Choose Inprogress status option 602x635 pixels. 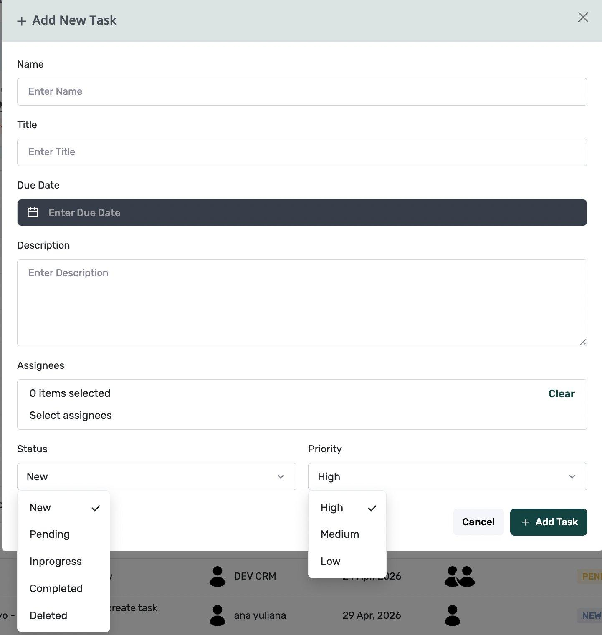point(64,562)
